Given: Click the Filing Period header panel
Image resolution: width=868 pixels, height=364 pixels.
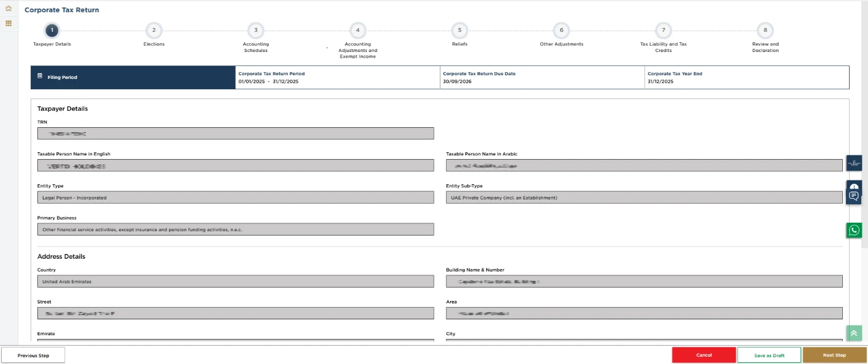Looking at the screenshot, I should tap(133, 77).
